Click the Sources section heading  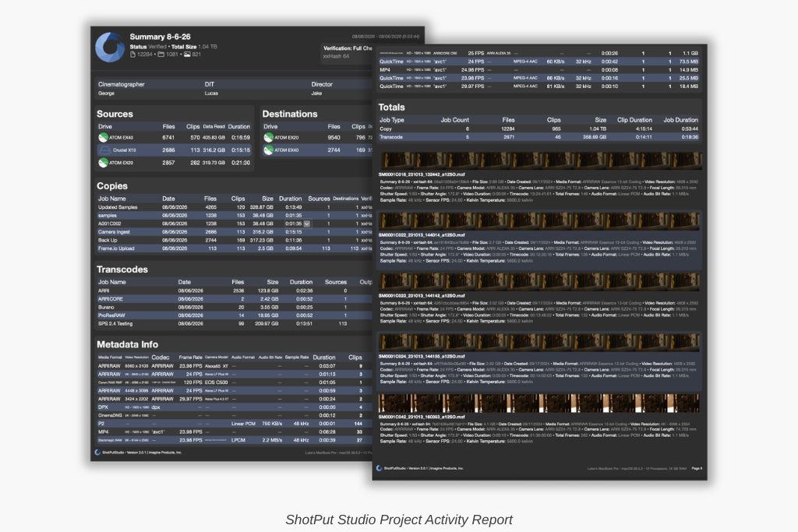115,114
